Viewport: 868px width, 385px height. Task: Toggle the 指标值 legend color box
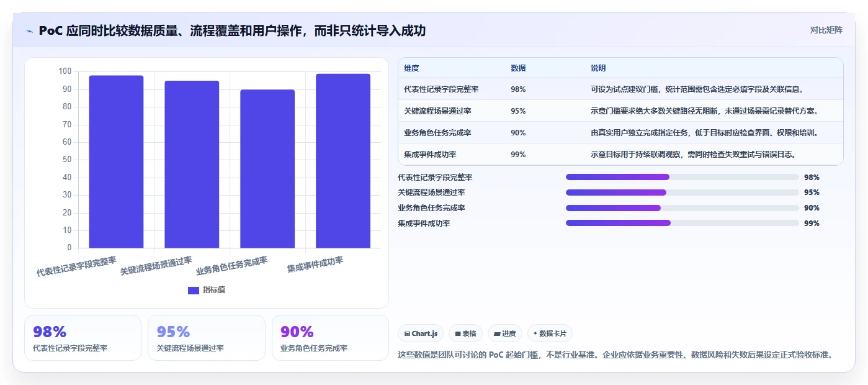click(x=194, y=290)
